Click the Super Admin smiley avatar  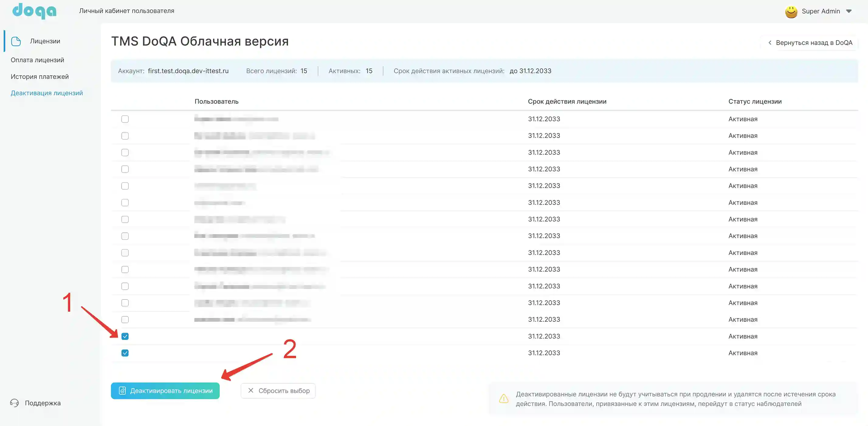tap(791, 12)
